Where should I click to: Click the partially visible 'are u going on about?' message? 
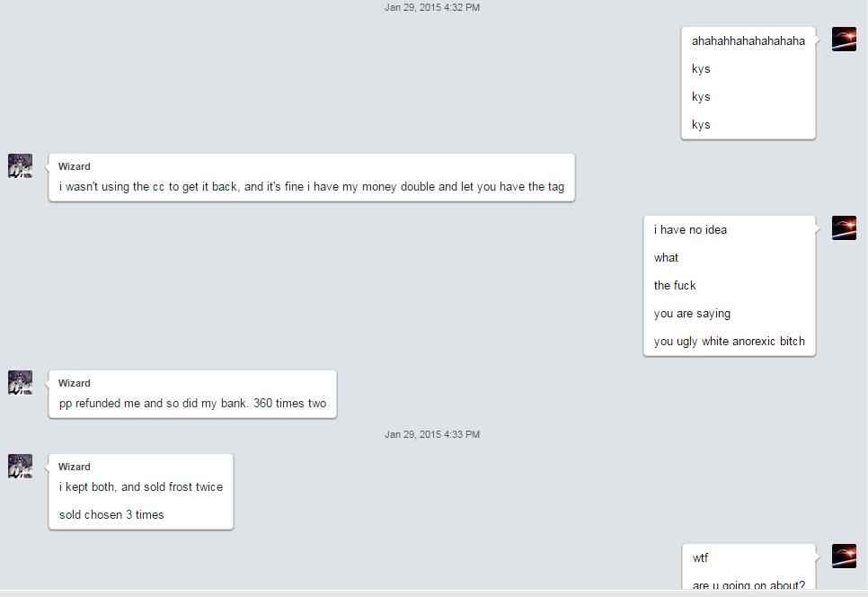(748, 584)
